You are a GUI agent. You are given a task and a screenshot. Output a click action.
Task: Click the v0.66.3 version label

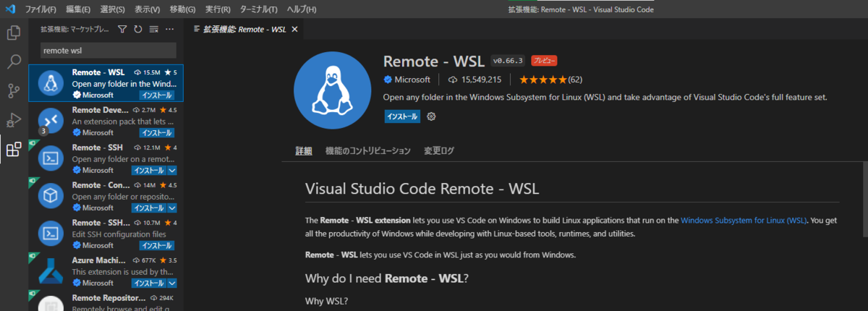coord(508,61)
